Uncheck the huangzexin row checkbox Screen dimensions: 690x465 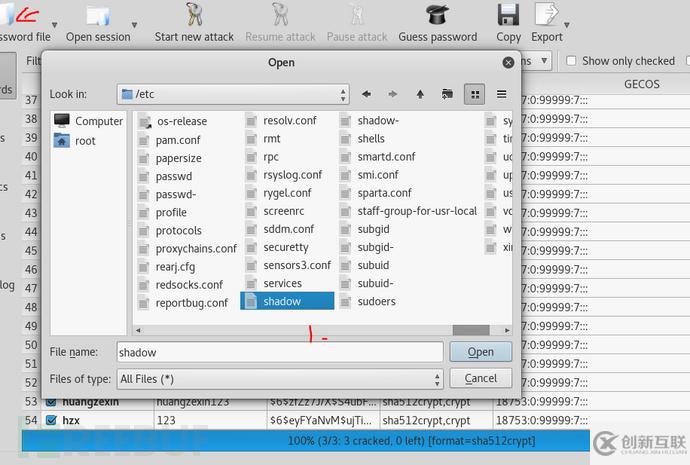click(51, 402)
